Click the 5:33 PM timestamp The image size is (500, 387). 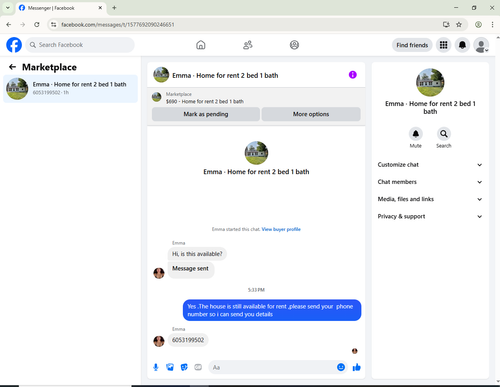pyautogui.click(x=256, y=290)
